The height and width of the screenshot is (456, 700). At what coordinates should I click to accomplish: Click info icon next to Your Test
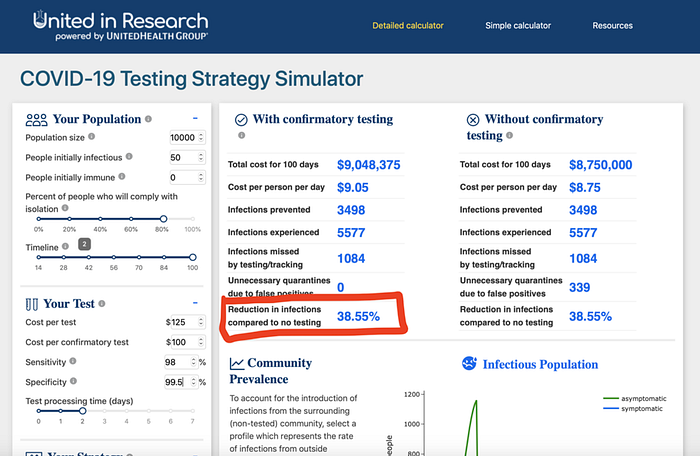click(x=102, y=304)
